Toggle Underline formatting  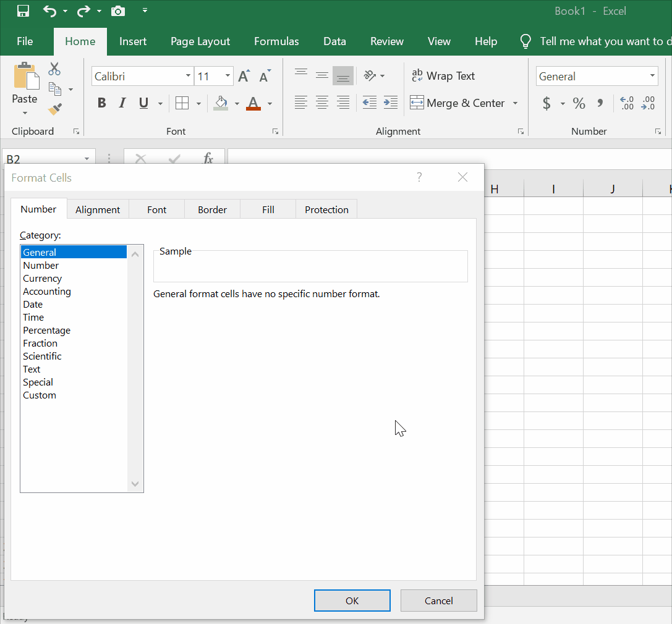click(x=143, y=103)
